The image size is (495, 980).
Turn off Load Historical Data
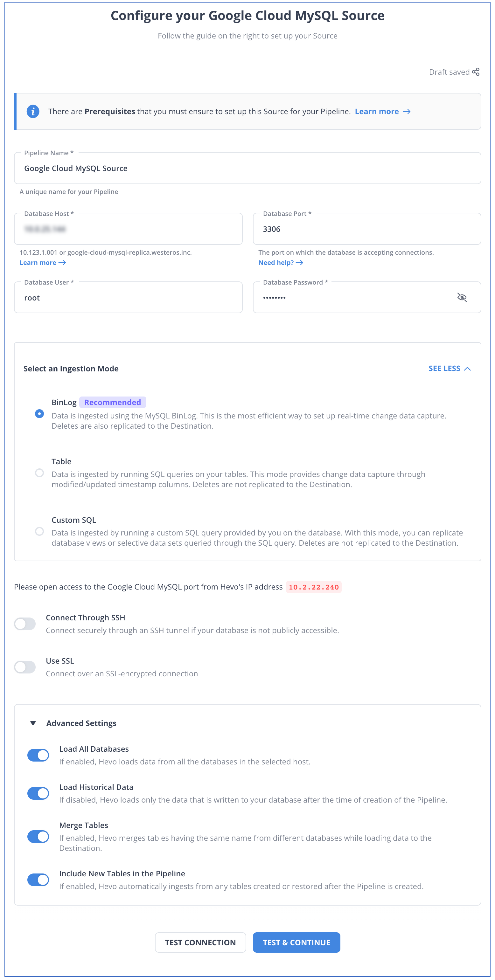[x=38, y=793]
